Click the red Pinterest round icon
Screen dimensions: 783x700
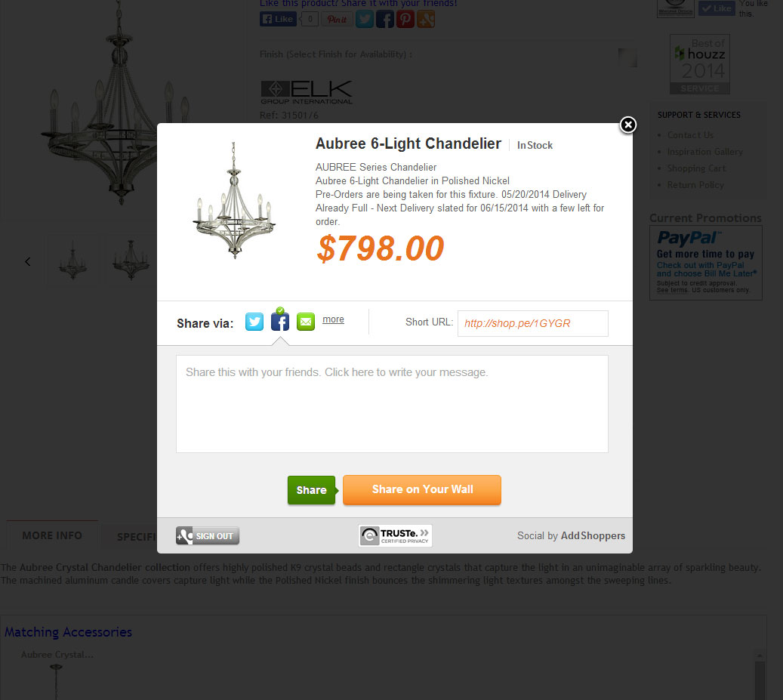click(x=405, y=19)
